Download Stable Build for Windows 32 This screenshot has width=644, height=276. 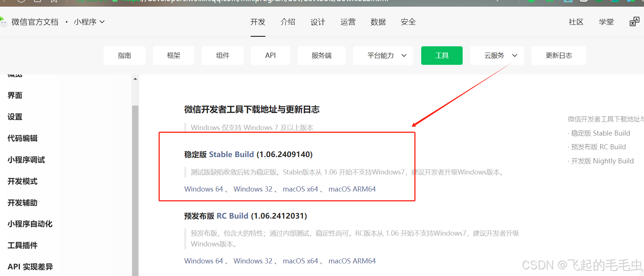click(253, 189)
